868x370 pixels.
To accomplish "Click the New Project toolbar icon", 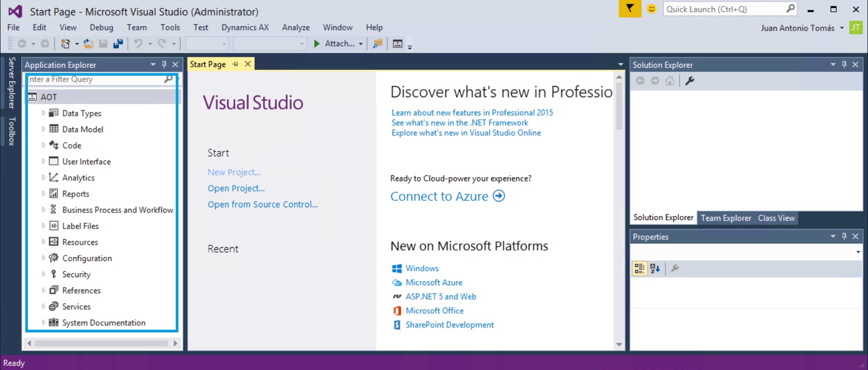I will coord(65,43).
